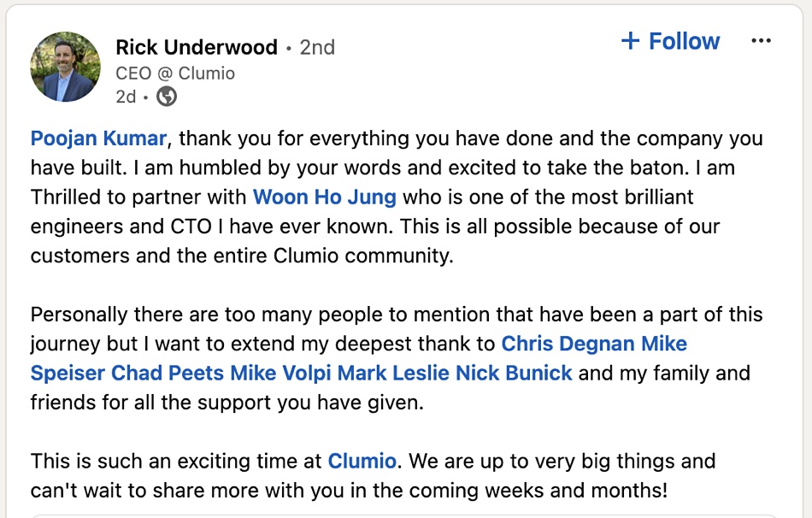The image size is (812, 518).
Task: Open Rick Underwood's profile photo
Action: 66,67
